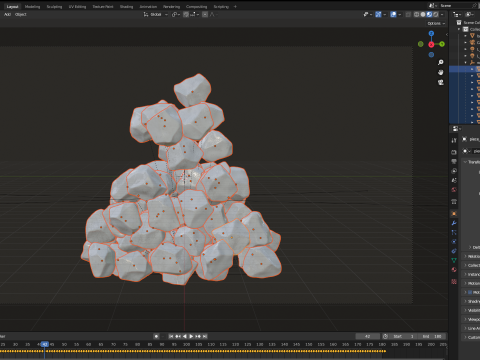Image resolution: width=480 pixels, height=360 pixels.
Task: Switch to the Compositing workspace tab
Action: pyautogui.click(x=196, y=6)
